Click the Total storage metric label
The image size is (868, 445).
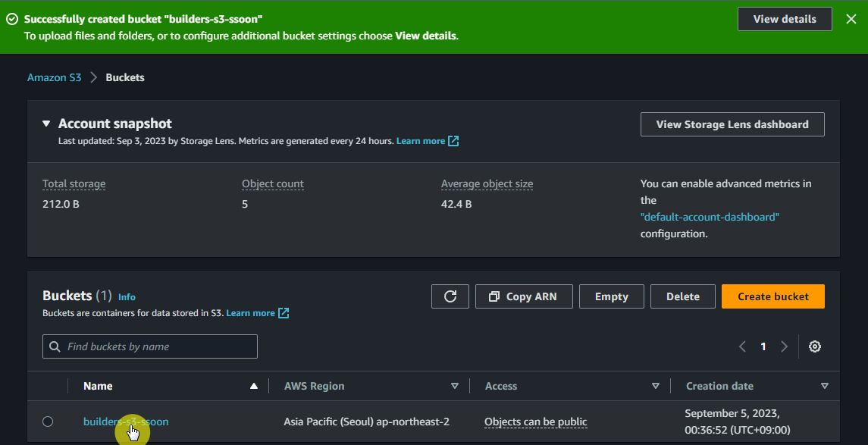(74, 183)
